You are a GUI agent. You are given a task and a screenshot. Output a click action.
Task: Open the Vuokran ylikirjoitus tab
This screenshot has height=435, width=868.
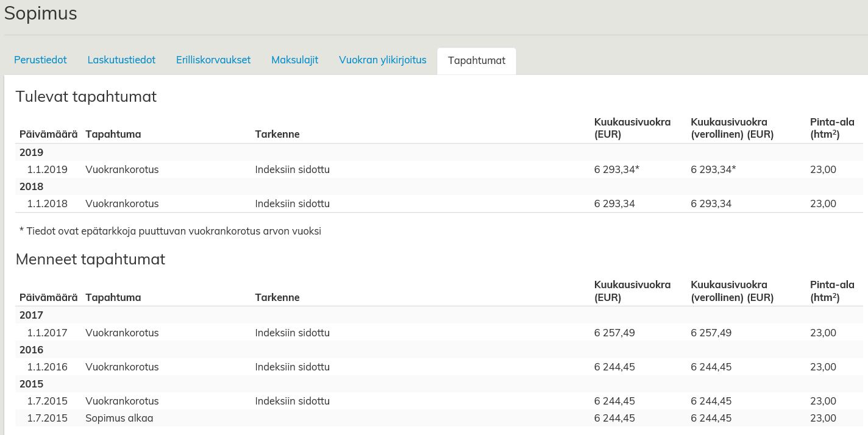(382, 60)
